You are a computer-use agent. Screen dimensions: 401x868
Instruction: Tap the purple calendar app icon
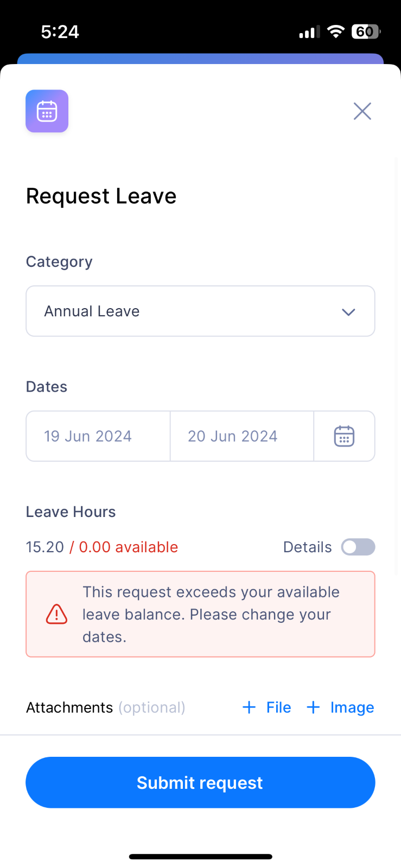[x=47, y=111]
